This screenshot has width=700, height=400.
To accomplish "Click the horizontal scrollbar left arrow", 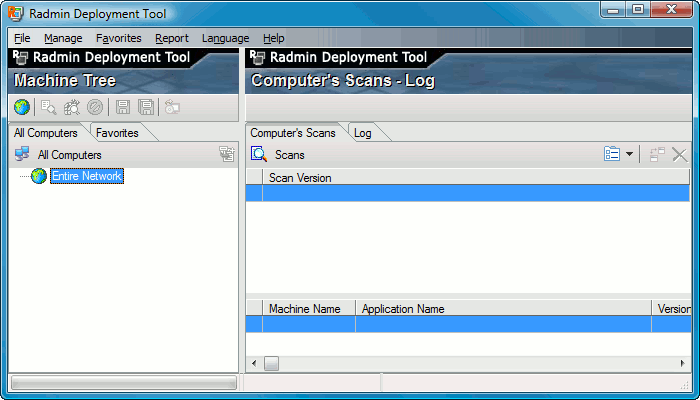I will click(254, 363).
